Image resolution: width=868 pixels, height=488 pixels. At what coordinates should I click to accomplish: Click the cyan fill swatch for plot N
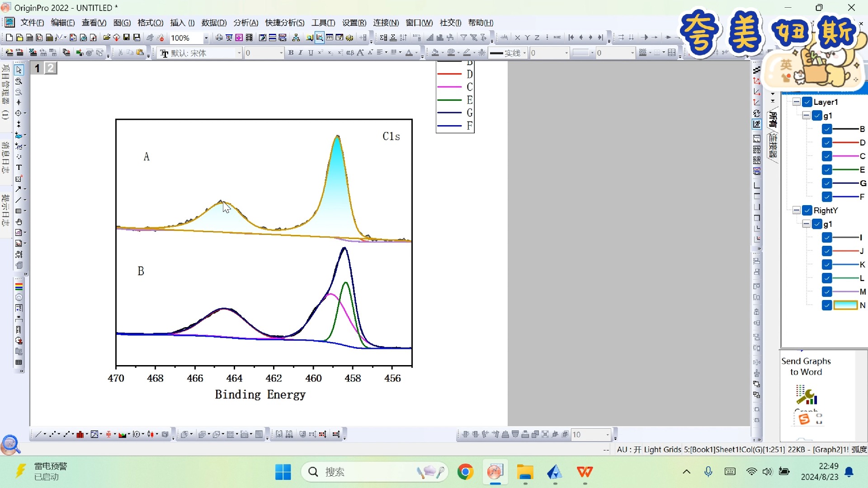click(x=845, y=305)
